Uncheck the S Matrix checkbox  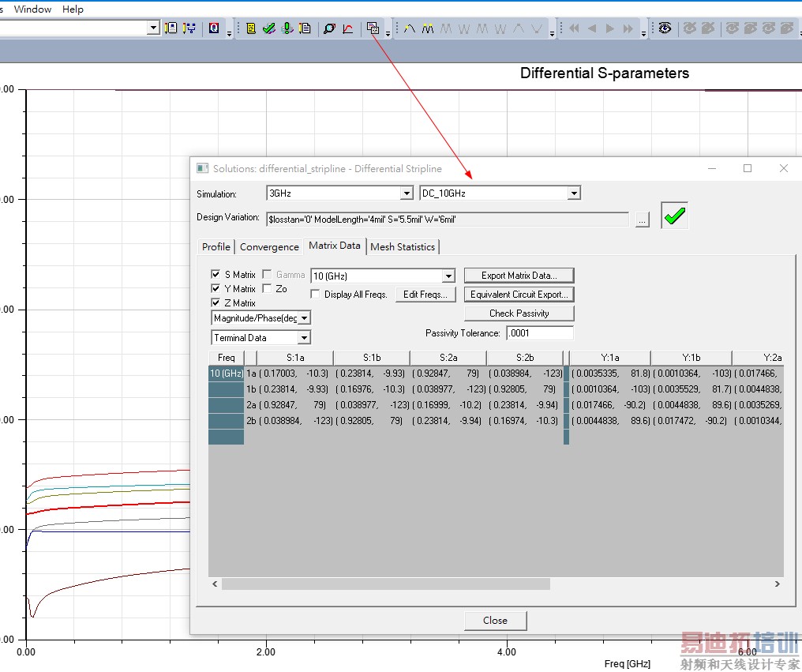pyautogui.click(x=216, y=275)
